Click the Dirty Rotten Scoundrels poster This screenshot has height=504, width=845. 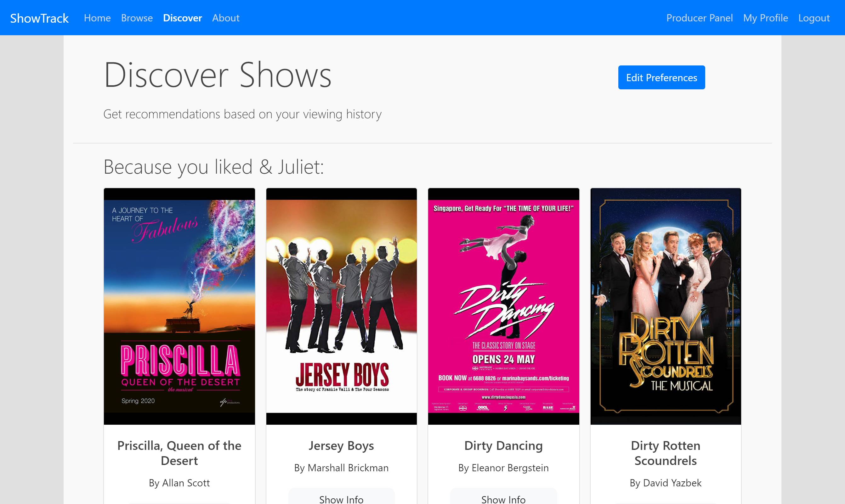click(665, 306)
